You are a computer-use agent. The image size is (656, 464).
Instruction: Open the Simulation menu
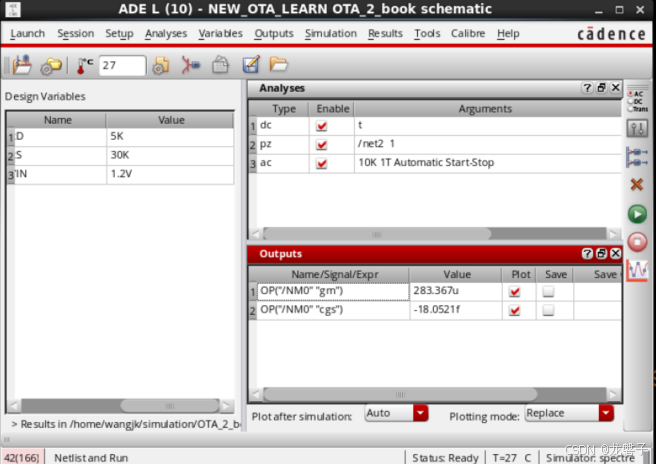(x=331, y=33)
